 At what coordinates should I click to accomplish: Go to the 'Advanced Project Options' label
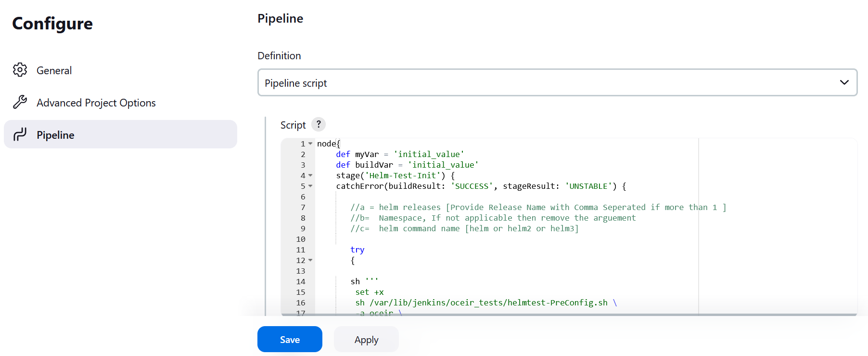[96, 103]
